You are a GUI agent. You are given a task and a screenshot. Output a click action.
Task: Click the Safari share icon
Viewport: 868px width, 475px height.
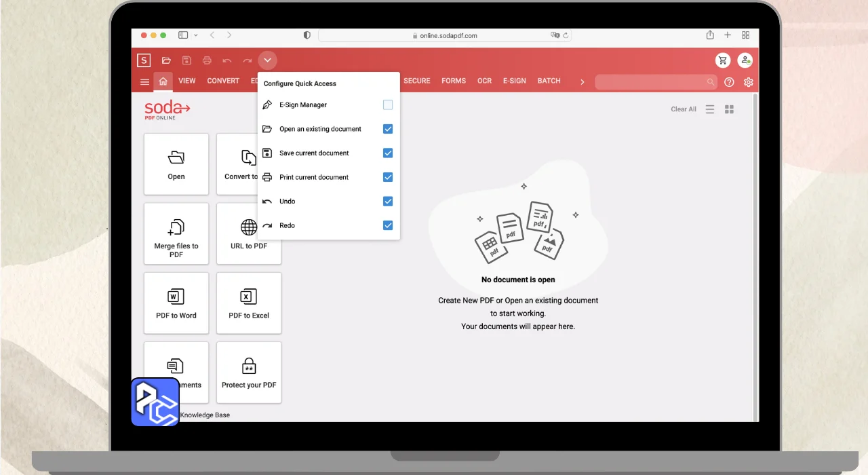click(x=710, y=35)
